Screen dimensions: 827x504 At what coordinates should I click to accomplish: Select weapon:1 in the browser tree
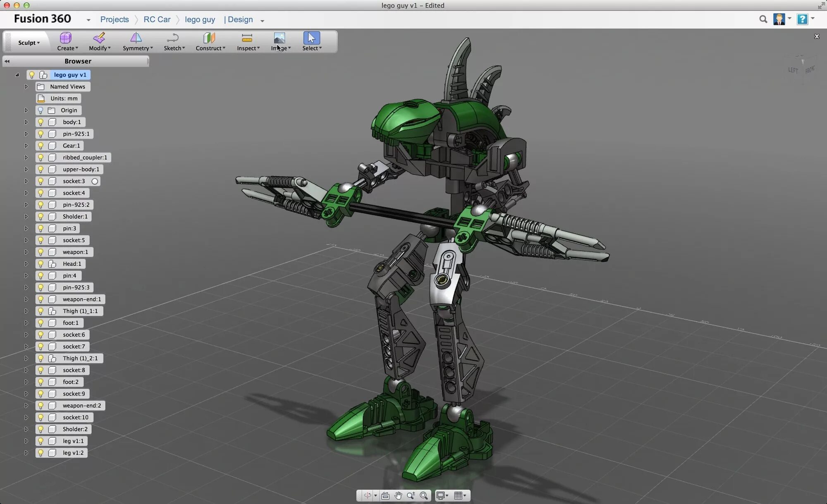coord(75,252)
